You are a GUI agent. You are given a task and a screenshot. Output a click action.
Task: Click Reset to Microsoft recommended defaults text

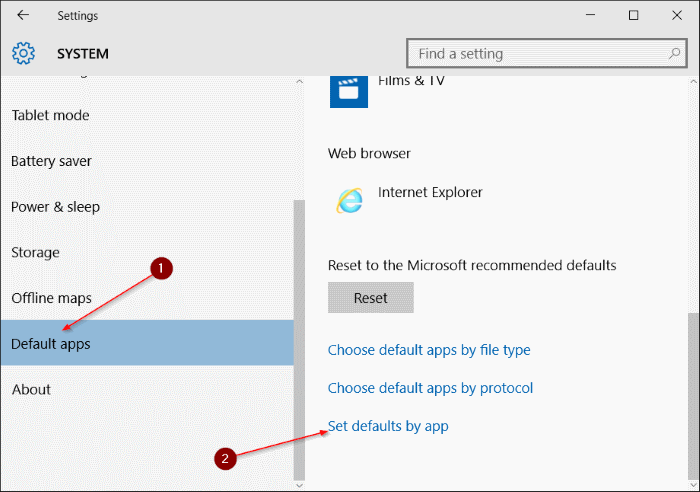coord(472,266)
